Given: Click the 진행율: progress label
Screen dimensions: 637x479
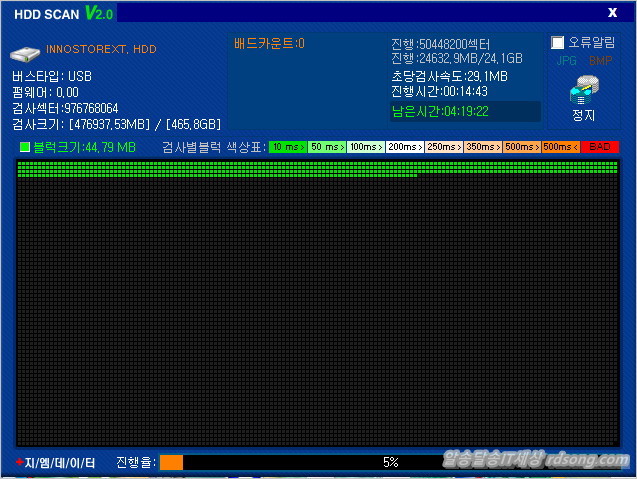Looking at the screenshot, I should [136, 462].
